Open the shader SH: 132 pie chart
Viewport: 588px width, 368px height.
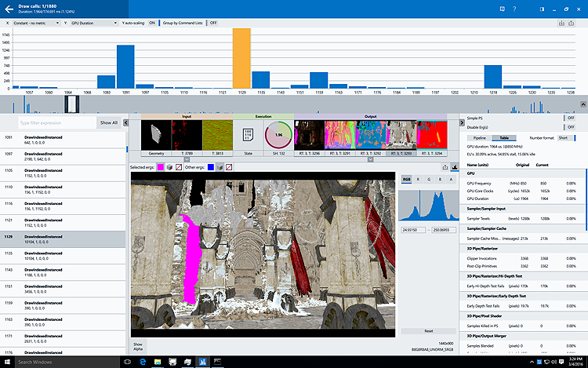tap(278, 135)
